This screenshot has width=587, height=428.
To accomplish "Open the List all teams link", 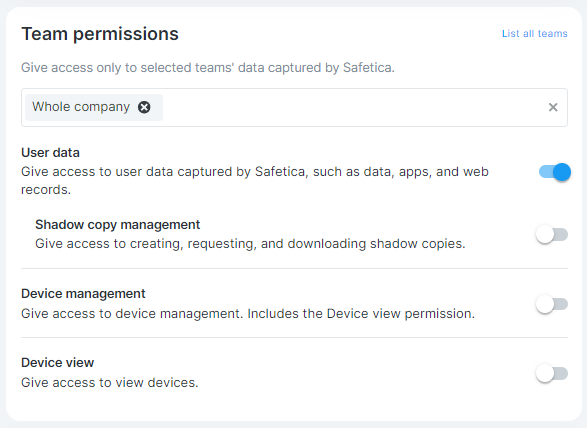I will click(535, 34).
